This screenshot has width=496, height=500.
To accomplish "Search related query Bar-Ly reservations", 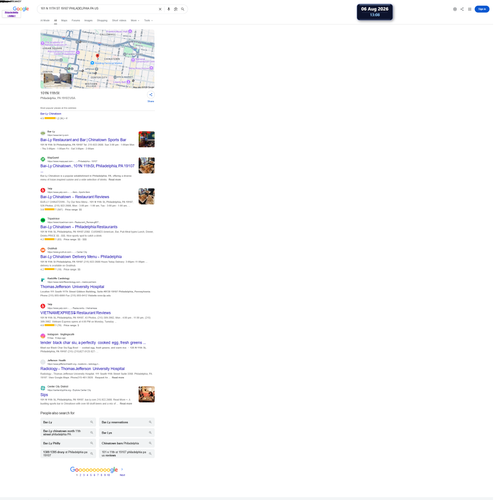I will [127, 422].
